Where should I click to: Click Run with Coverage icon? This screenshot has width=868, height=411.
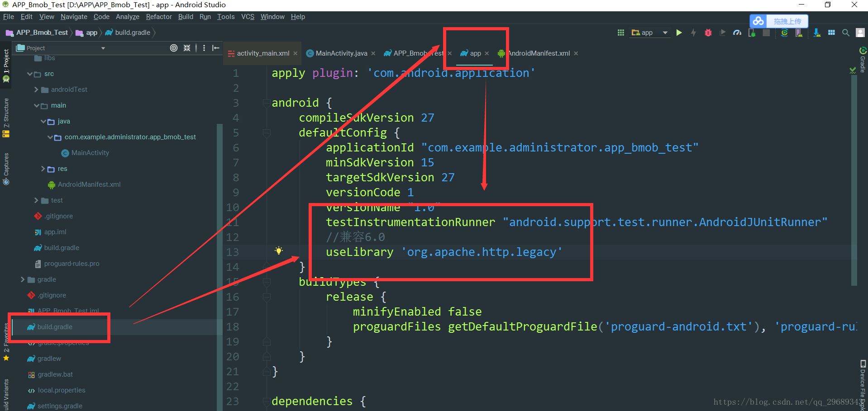(723, 33)
